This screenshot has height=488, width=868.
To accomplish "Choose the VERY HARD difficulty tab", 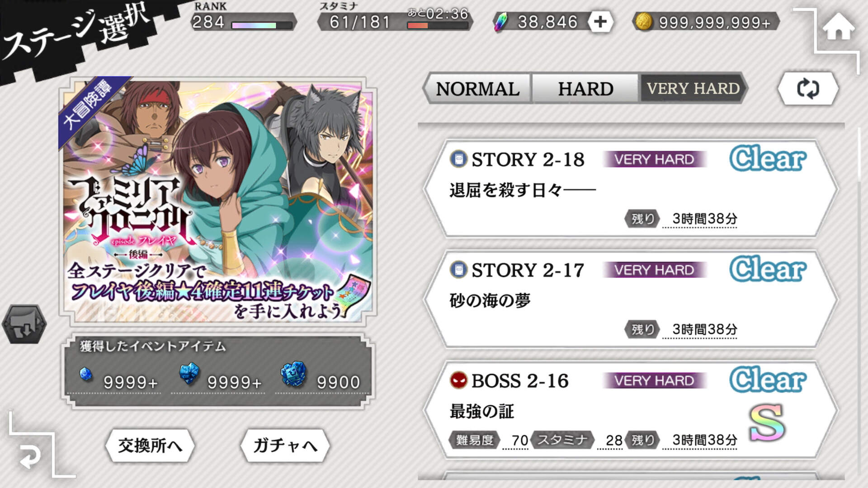I will 693,89.
